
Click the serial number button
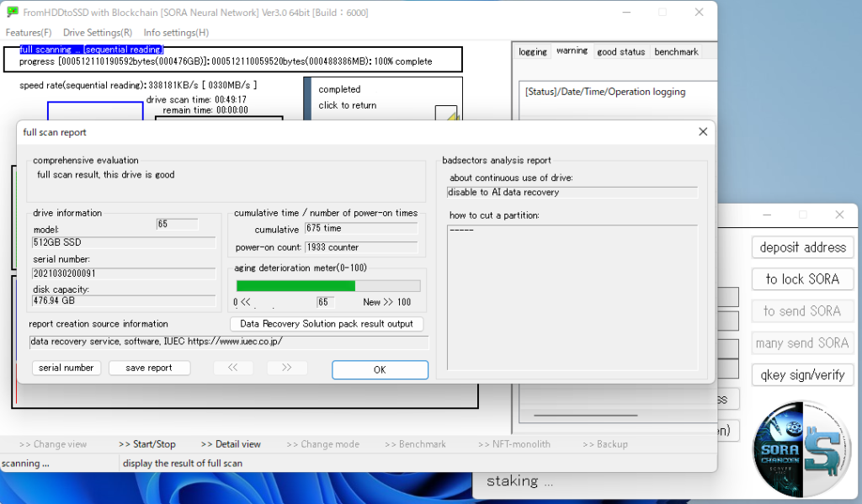click(66, 368)
